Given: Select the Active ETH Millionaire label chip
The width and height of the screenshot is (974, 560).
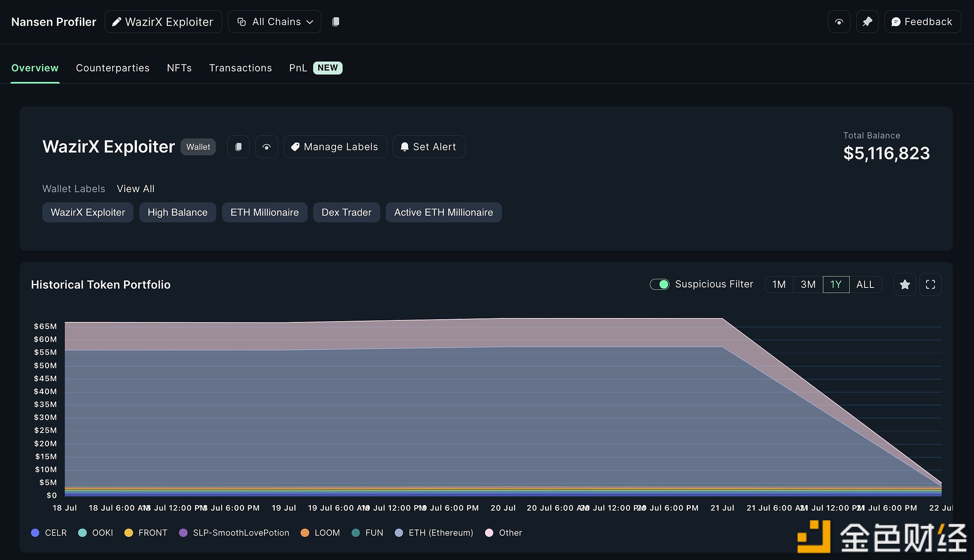Looking at the screenshot, I should (444, 212).
